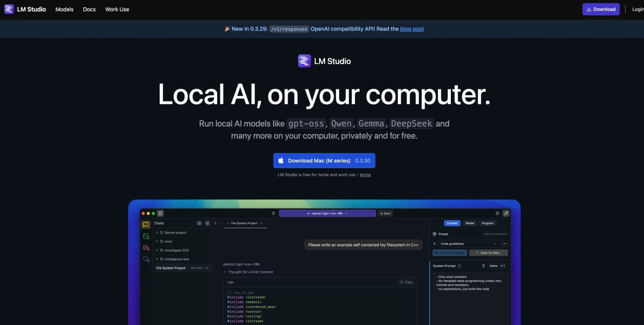Click the new folder icon beside Chats
644x325 pixels.
(199, 223)
